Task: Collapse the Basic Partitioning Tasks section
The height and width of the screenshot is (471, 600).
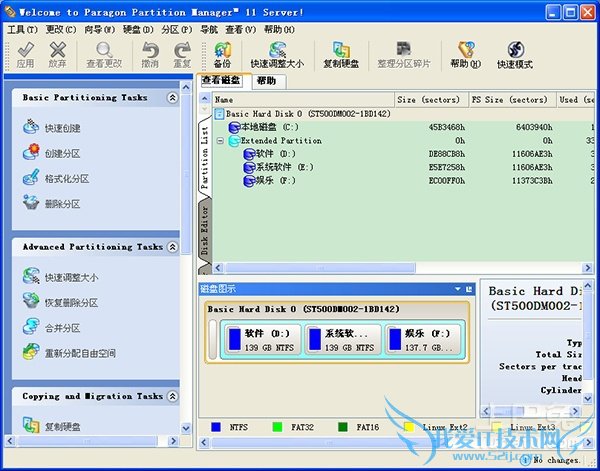Action: pos(172,98)
